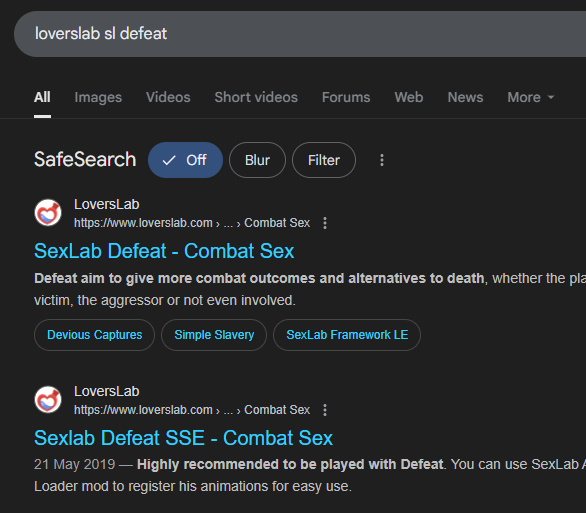Open the first result title link

pos(164,251)
